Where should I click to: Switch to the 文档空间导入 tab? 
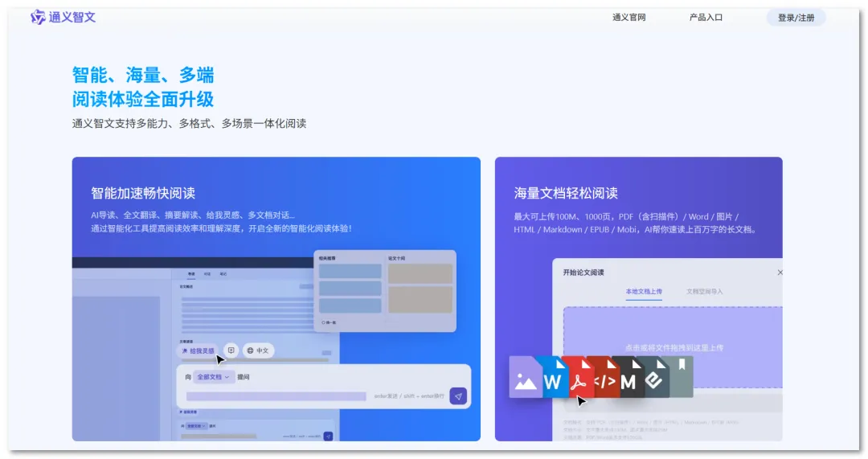click(705, 291)
